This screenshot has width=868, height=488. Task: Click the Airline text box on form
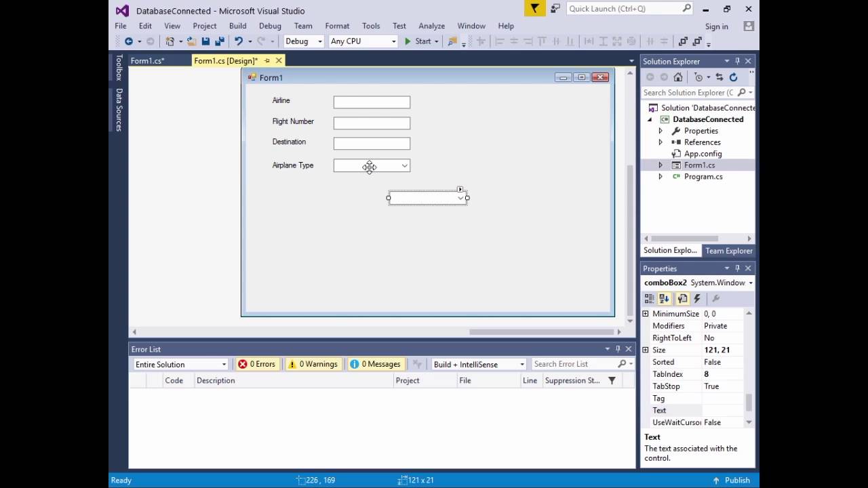[372, 102]
